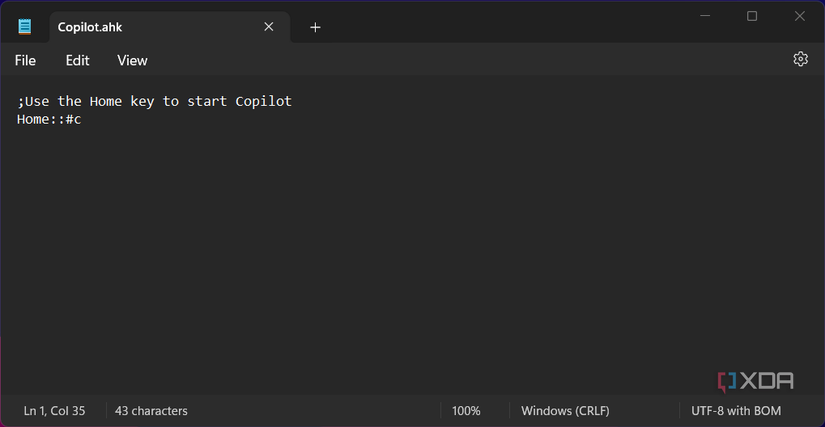Open the File menu
Image resolution: width=825 pixels, height=427 pixels.
tap(25, 60)
